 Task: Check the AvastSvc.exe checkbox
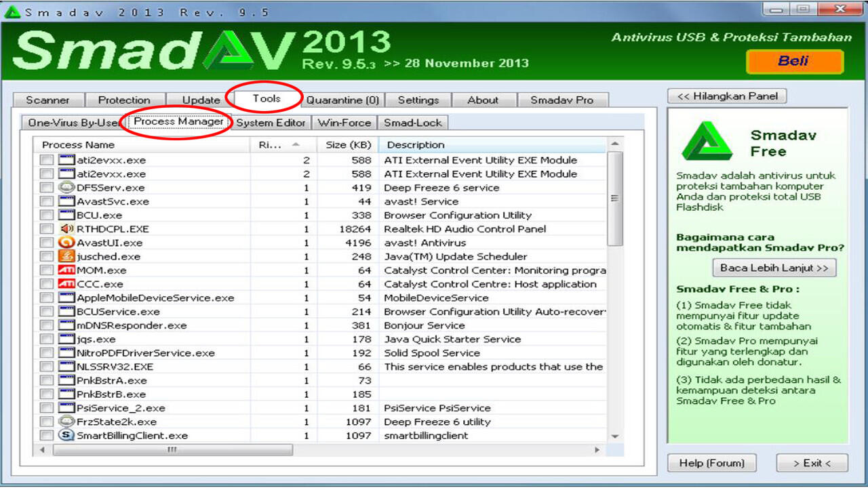point(46,201)
